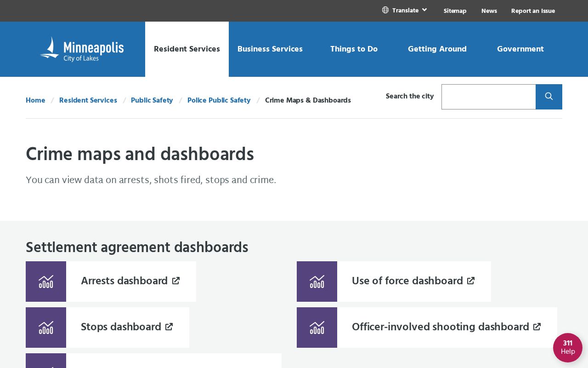Open the 311 Help floating button

(x=568, y=348)
